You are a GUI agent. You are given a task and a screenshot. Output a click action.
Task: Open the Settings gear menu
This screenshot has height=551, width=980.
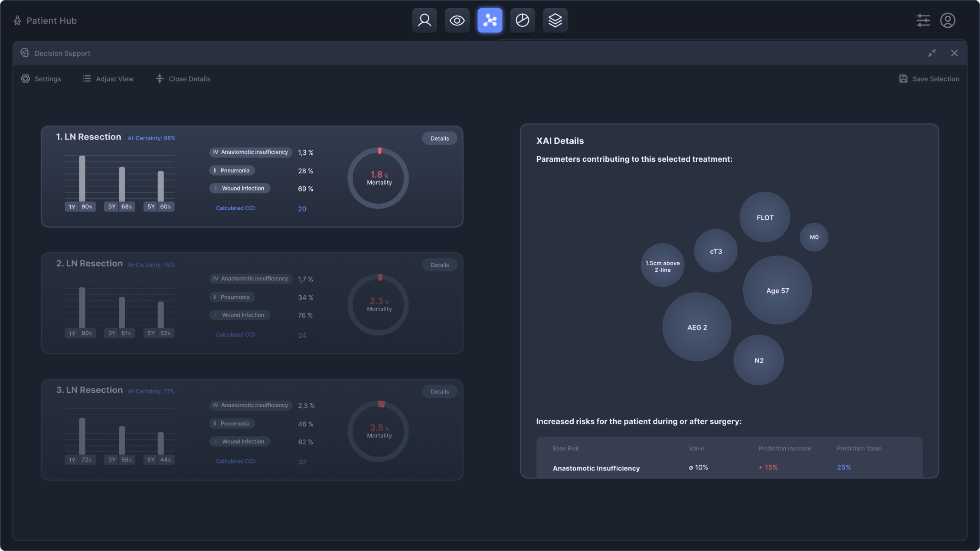click(x=41, y=79)
